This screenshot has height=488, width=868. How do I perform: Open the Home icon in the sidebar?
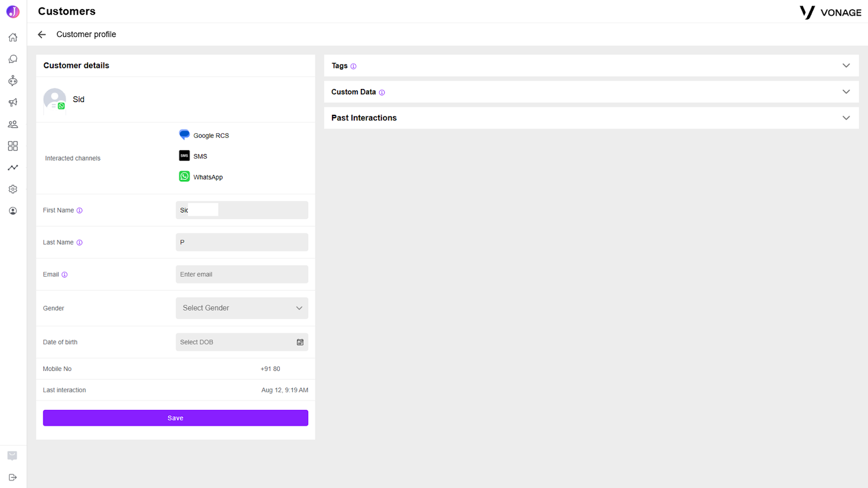(13, 37)
